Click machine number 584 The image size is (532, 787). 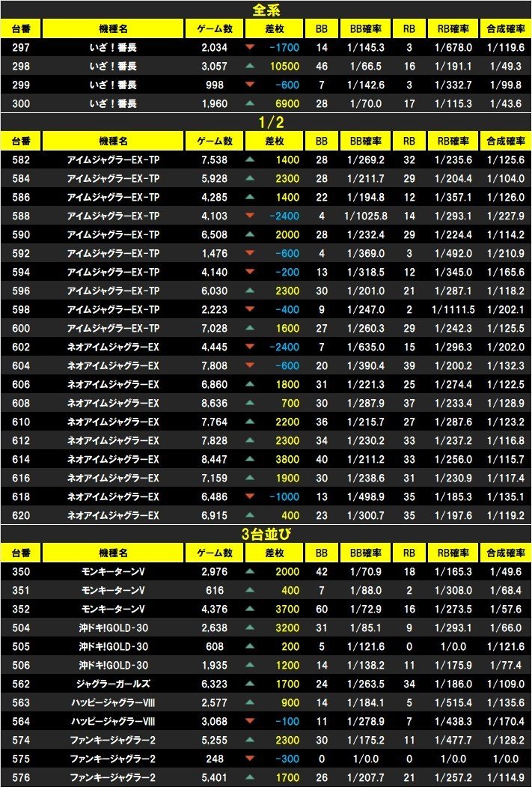(21, 179)
